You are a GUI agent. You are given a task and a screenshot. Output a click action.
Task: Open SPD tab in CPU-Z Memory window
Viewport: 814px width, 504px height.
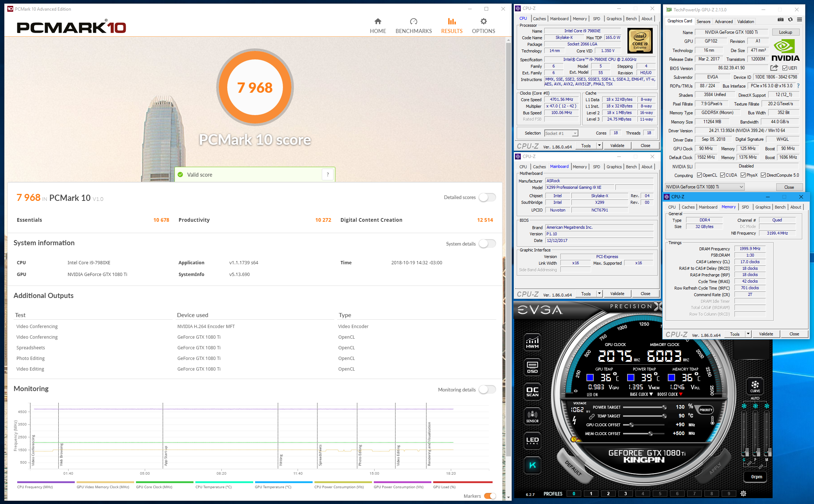click(745, 207)
